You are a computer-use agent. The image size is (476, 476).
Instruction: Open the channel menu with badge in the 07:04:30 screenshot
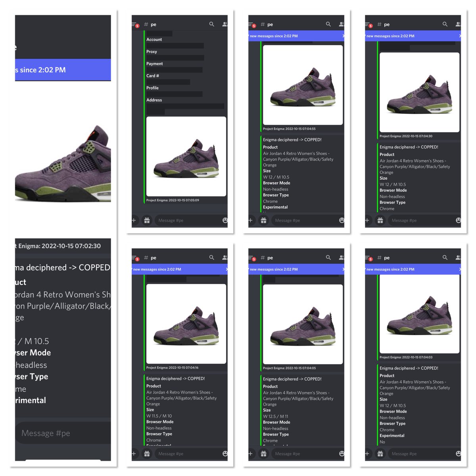pyautogui.click(x=369, y=25)
